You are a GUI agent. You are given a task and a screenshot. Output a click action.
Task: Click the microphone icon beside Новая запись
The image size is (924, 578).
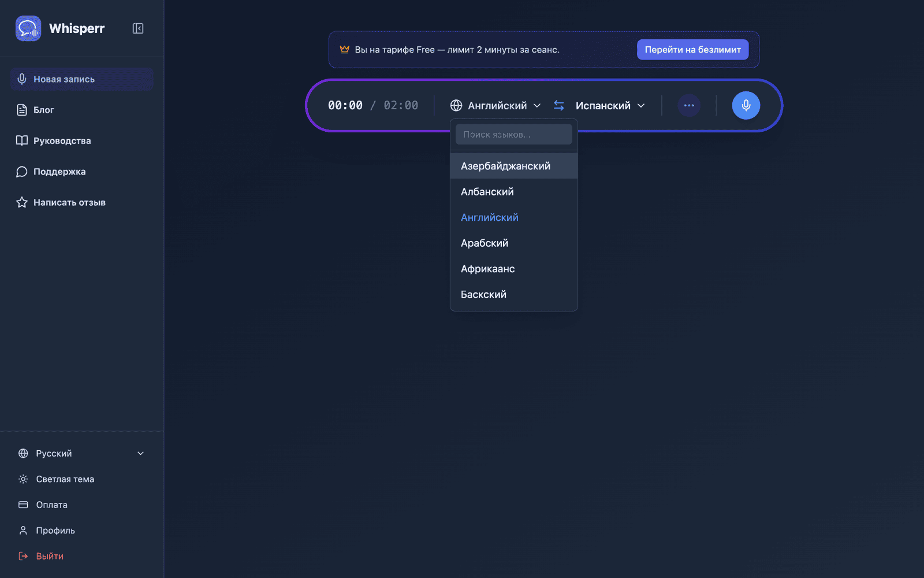click(x=22, y=79)
